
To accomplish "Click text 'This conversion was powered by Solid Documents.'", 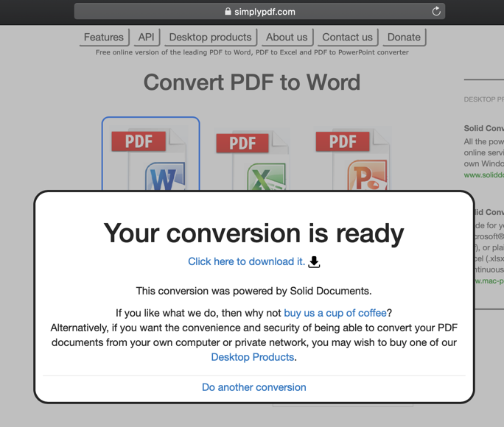I will tap(254, 291).
